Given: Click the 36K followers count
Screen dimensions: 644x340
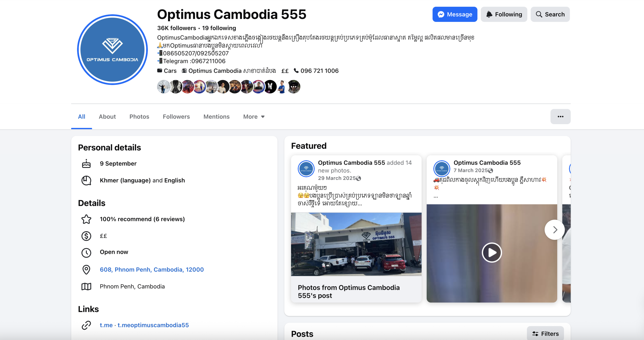Looking at the screenshot, I should click(x=176, y=28).
